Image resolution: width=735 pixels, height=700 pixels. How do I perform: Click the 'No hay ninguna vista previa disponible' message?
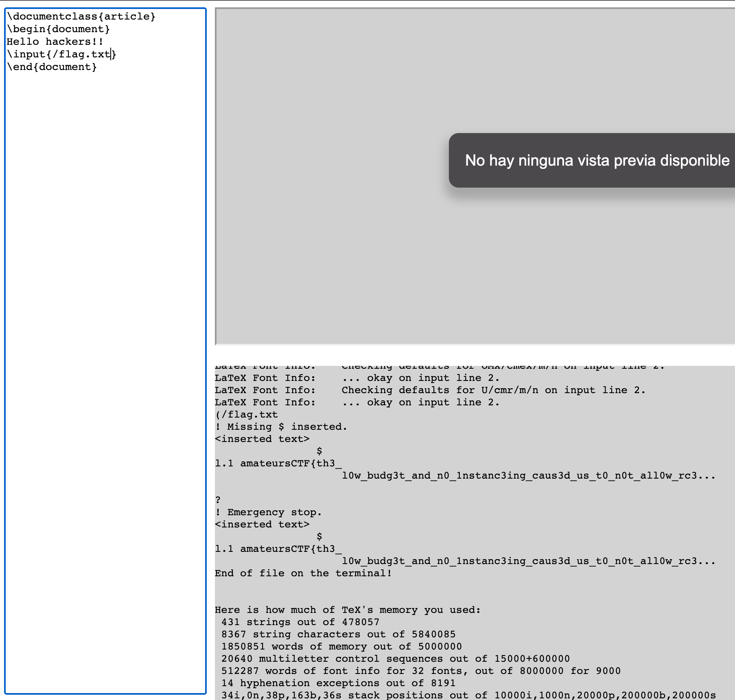pyautogui.click(x=597, y=160)
